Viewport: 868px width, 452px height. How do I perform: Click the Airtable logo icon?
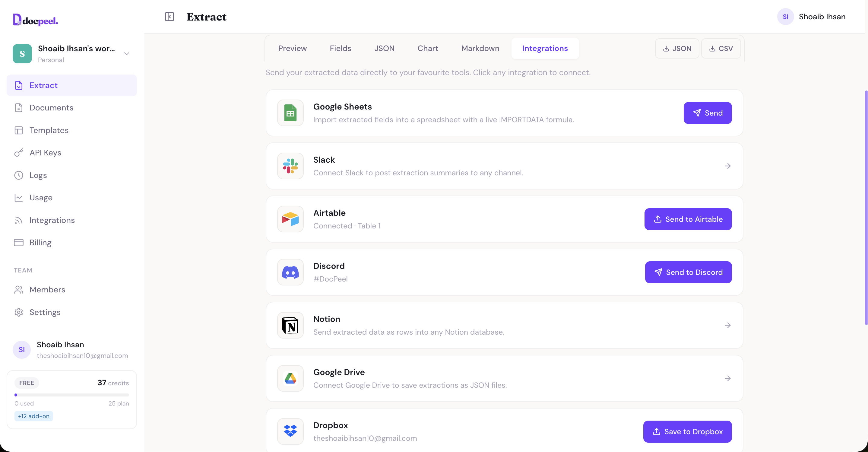[290, 219]
